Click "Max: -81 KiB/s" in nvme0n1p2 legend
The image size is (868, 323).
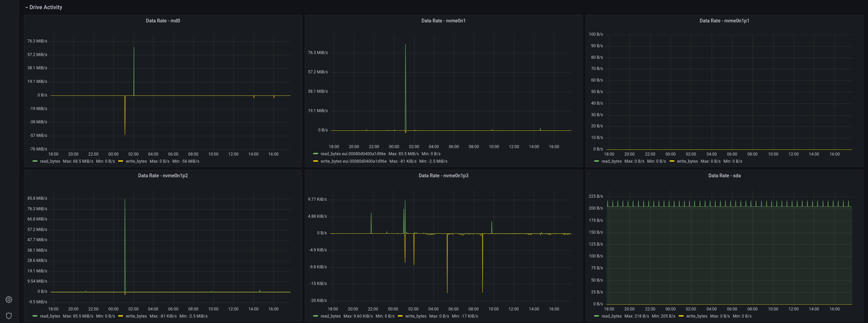163,316
